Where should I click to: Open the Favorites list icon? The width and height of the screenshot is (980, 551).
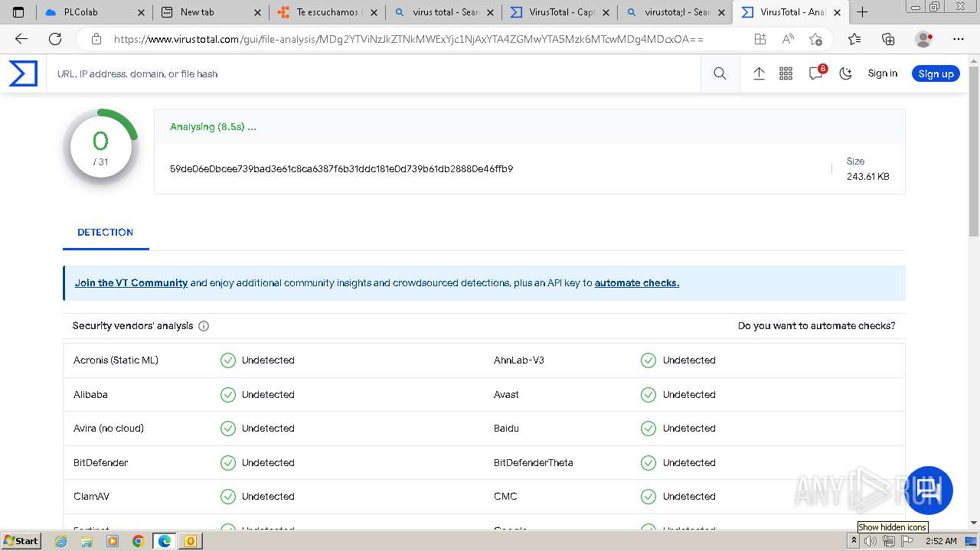tap(854, 39)
